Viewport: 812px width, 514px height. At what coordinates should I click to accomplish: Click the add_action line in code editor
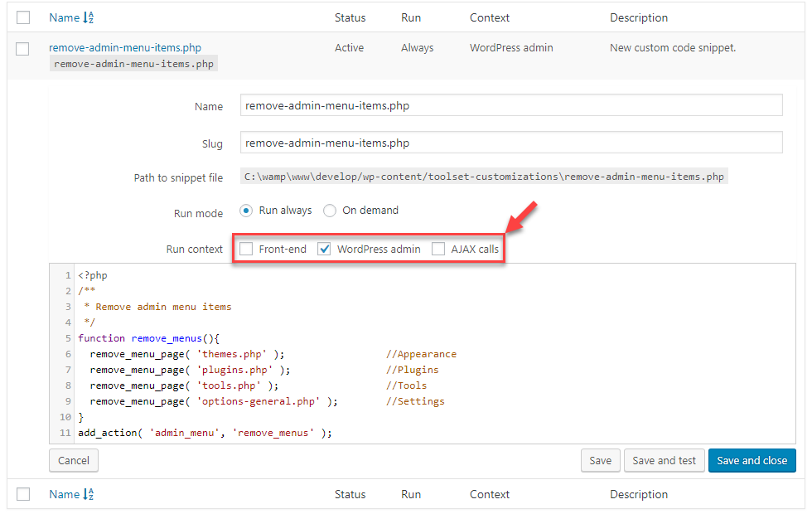coord(205,433)
